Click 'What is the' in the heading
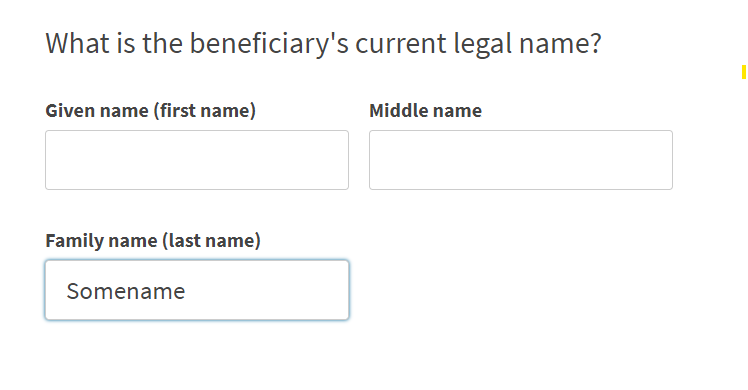This screenshot has height=390, width=748. point(114,43)
